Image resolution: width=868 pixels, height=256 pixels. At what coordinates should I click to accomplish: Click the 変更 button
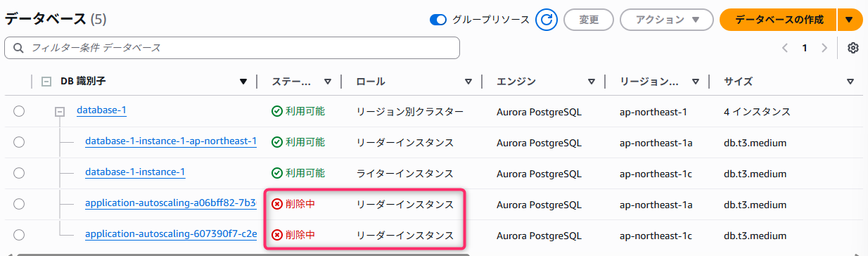(x=589, y=20)
